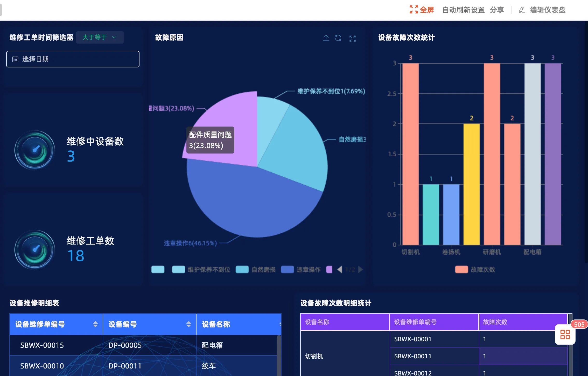Screen dimensions: 588x376
Task: Toggle 违章操作 legend item
Action: pyautogui.click(x=308, y=270)
